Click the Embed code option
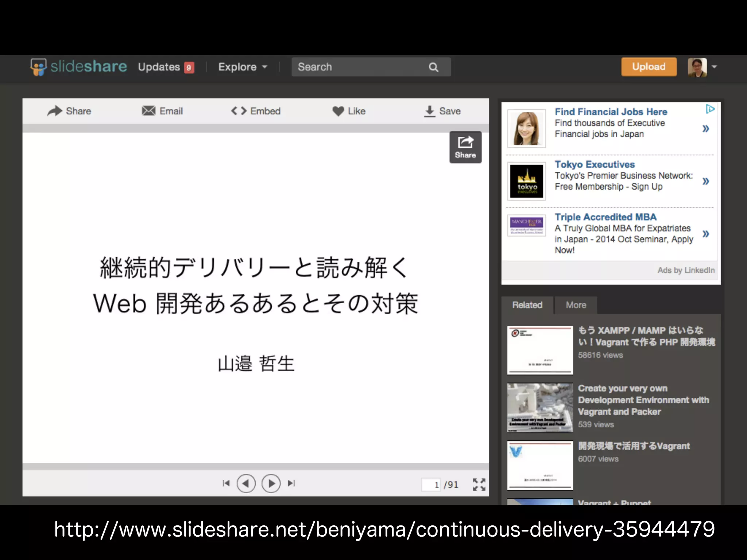747x560 pixels. (256, 111)
